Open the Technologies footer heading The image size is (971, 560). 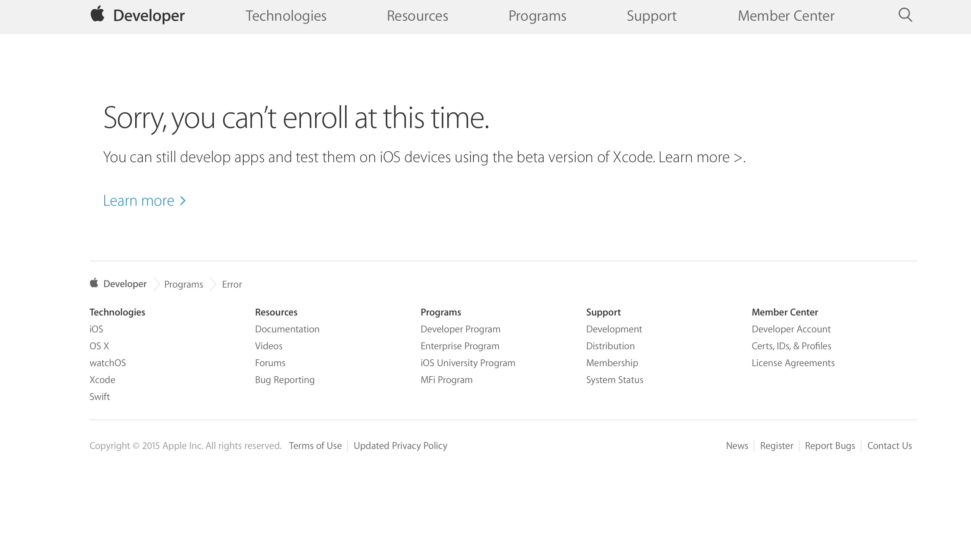tap(117, 312)
